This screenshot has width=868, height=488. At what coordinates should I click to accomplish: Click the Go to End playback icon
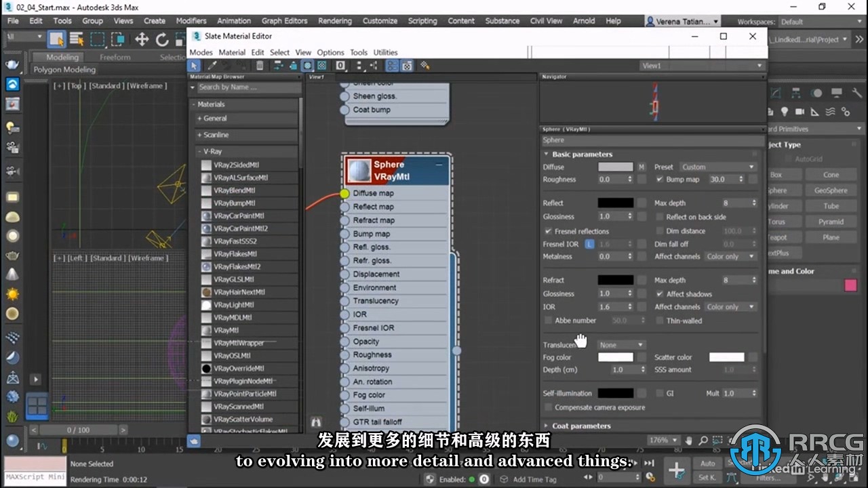pos(649,464)
